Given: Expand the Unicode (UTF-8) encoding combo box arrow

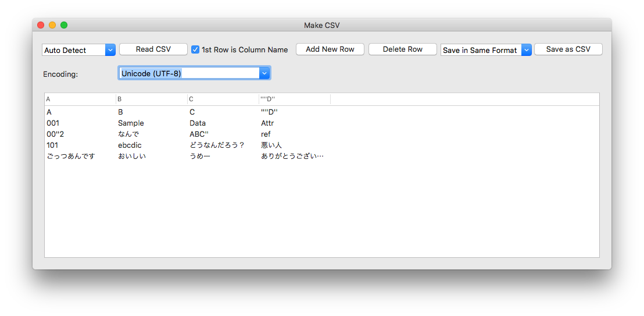Looking at the screenshot, I should [x=264, y=73].
